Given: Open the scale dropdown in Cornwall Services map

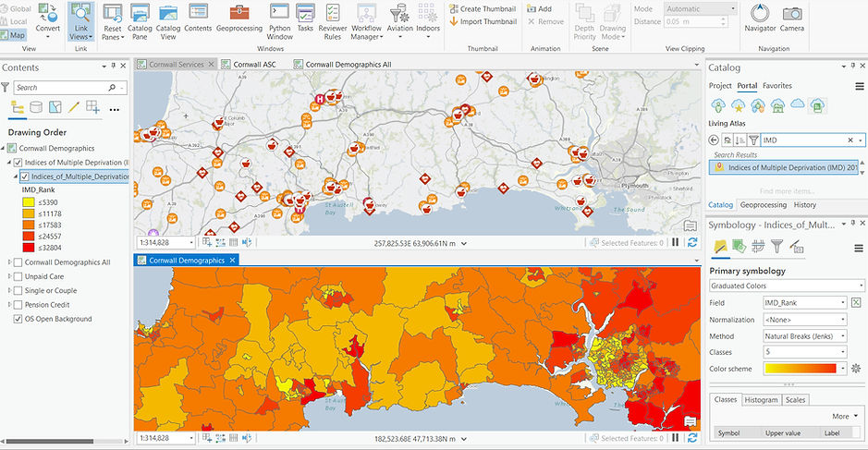Looking at the screenshot, I should 191,242.
